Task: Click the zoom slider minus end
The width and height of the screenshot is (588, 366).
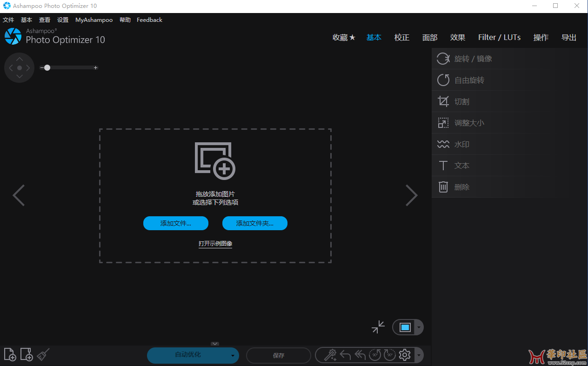Action: pos(41,68)
